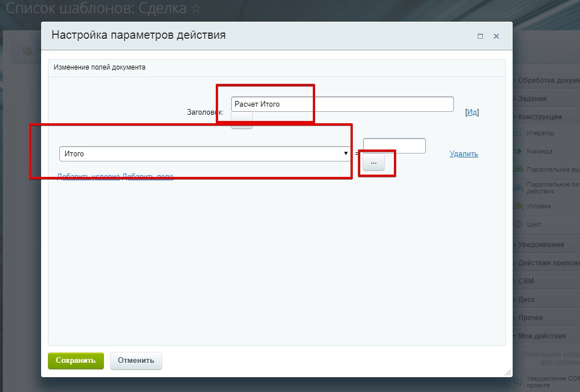Select the Цикл item in the sidebar

pyautogui.click(x=534, y=224)
